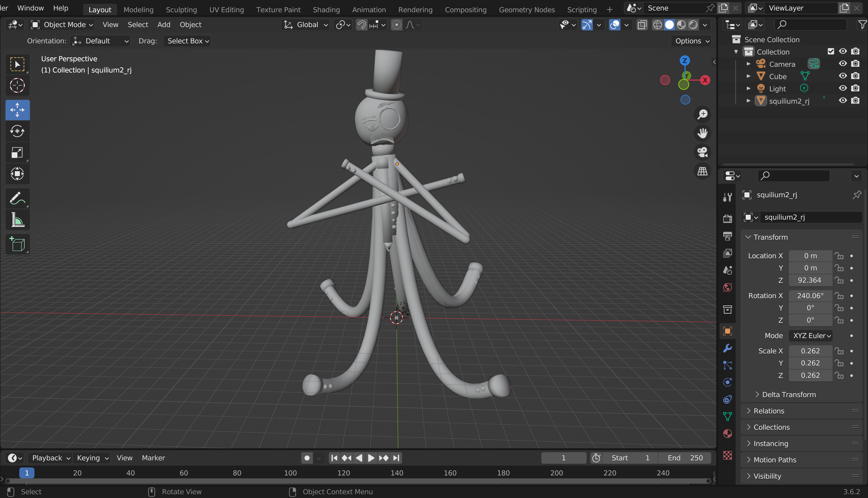The height and width of the screenshot is (498, 868).
Task: Expand the Relations panel
Action: [x=769, y=411]
